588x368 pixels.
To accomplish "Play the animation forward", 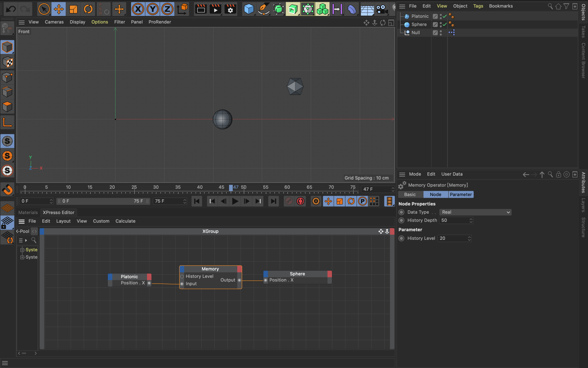I will click(x=235, y=201).
